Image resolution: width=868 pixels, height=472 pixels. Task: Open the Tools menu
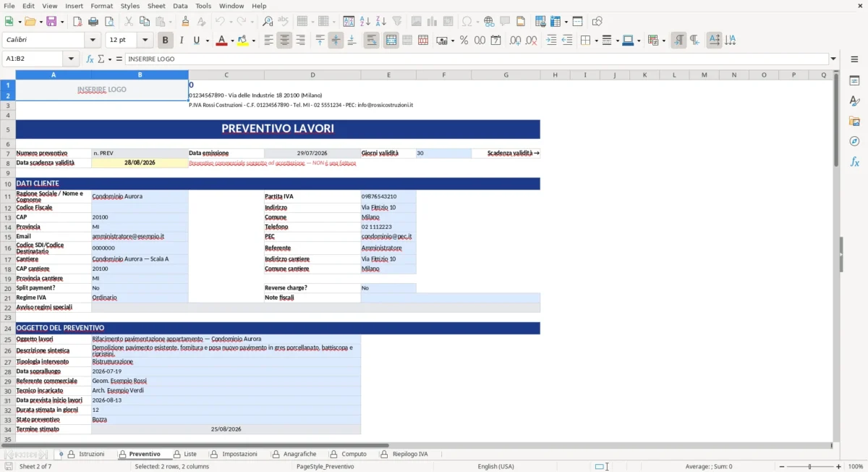pyautogui.click(x=203, y=6)
